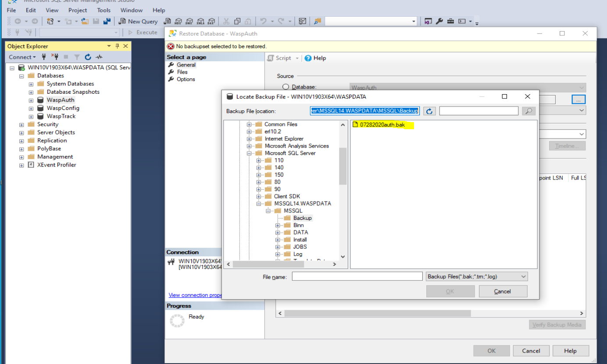Pin Object Explorer with the auto-hide pushpin
This screenshot has width=607, height=364.
(x=117, y=46)
